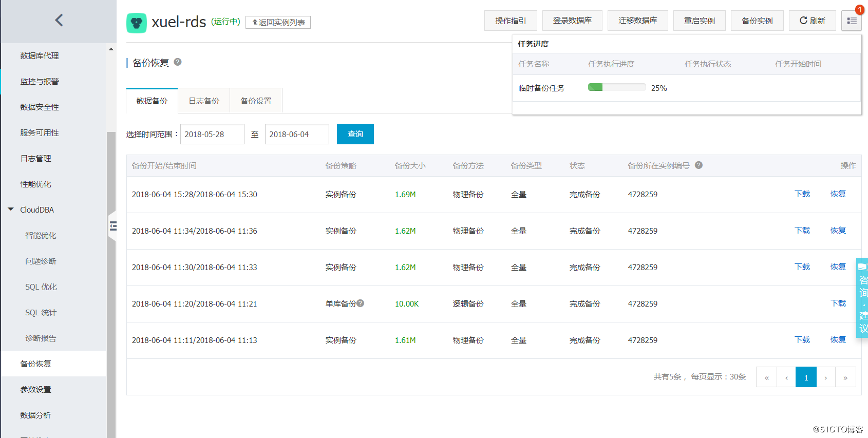Click the help icon beside 备份恢复 heading

point(178,62)
